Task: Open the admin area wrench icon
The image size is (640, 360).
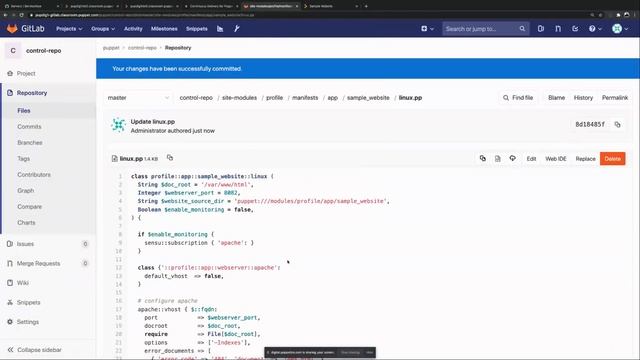Action: click(237, 29)
